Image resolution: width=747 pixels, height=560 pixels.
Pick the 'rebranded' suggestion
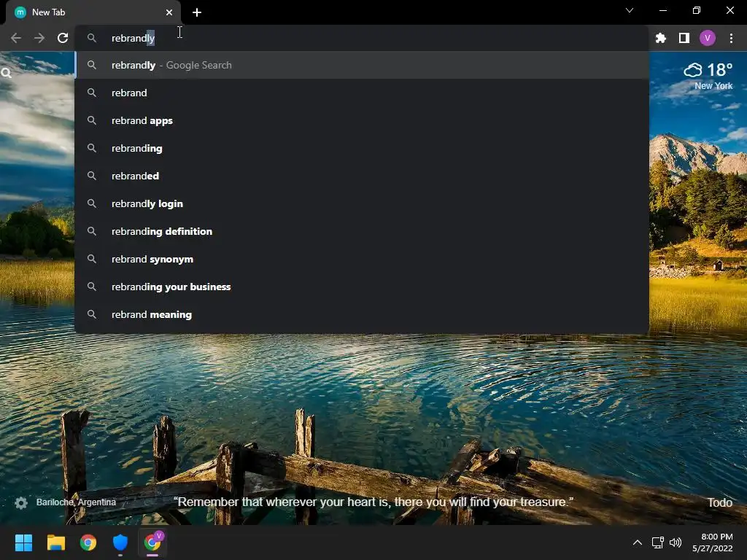click(x=362, y=176)
